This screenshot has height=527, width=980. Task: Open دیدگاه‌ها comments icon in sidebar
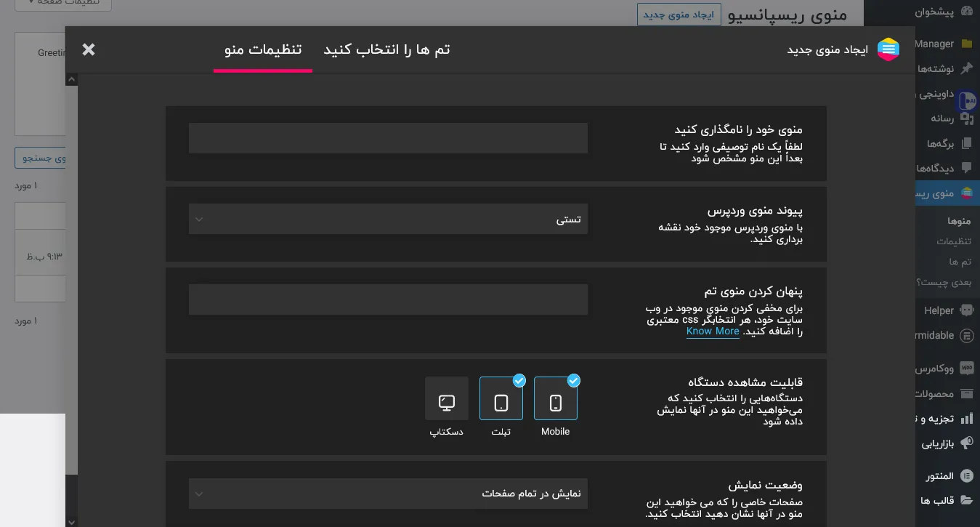tap(966, 168)
